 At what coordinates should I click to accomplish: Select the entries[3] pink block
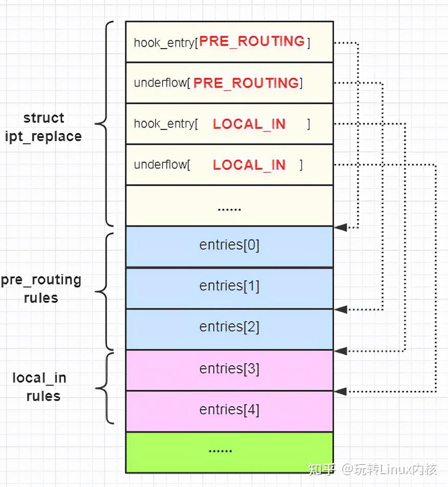230,370
